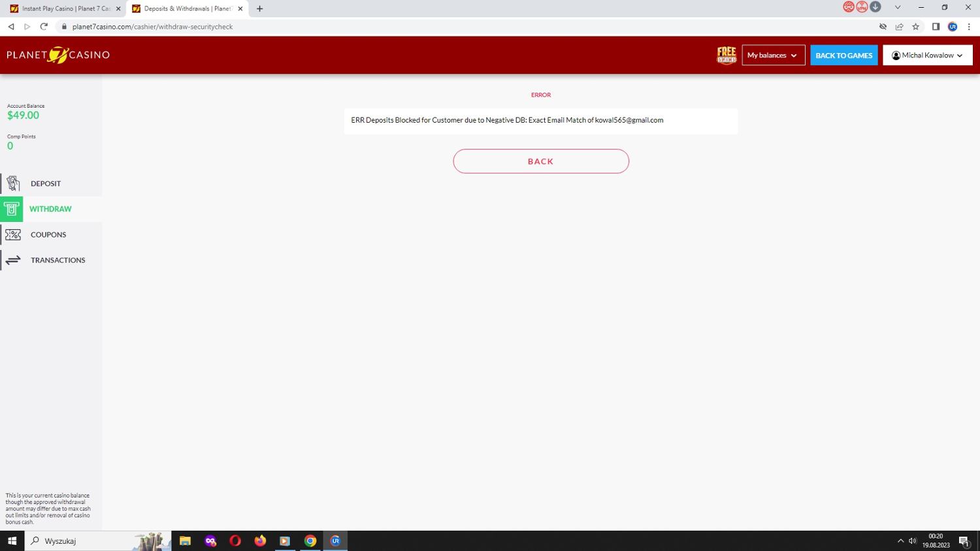This screenshot has width=980, height=551.
Task: Close the Instant Play Casino tab
Action: coord(118,8)
